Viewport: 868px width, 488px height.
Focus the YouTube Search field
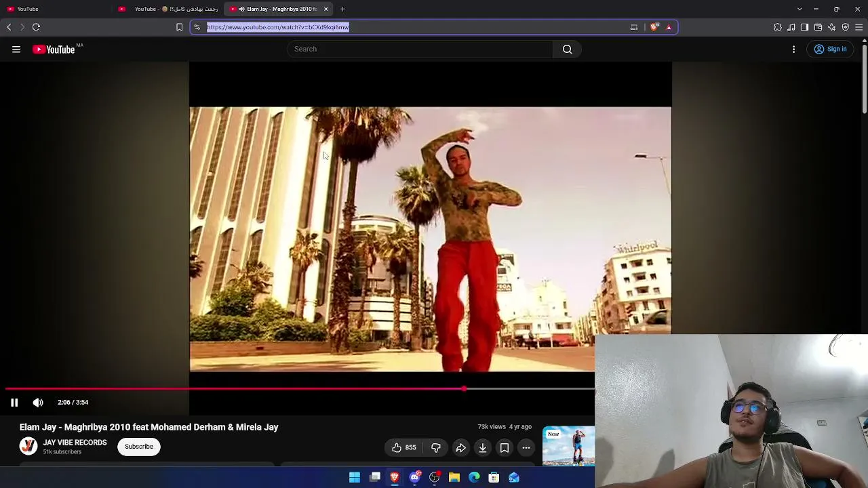point(420,49)
